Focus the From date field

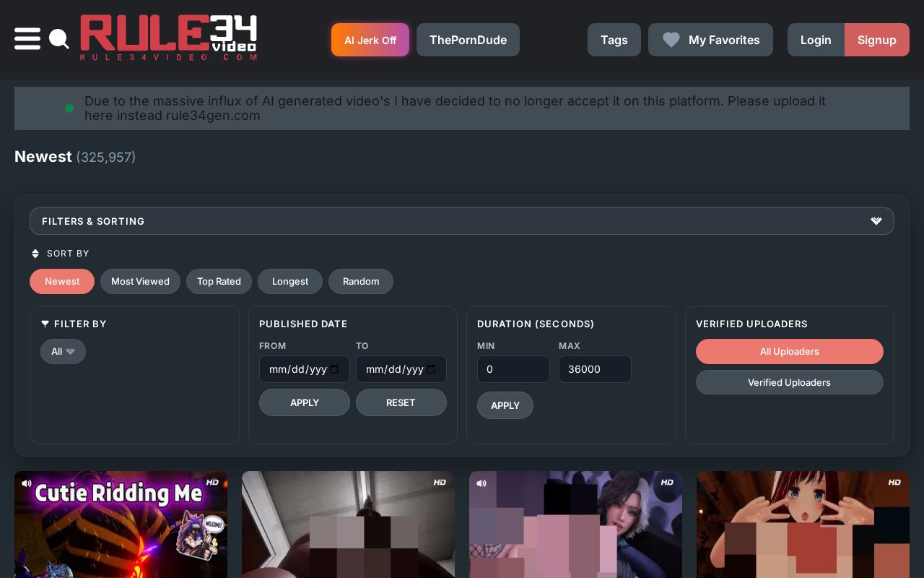click(x=305, y=369)
